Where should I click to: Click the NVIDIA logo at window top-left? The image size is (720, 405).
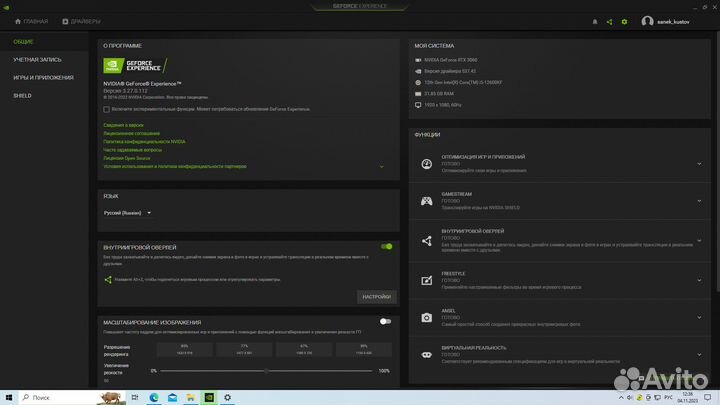point(6,7)
